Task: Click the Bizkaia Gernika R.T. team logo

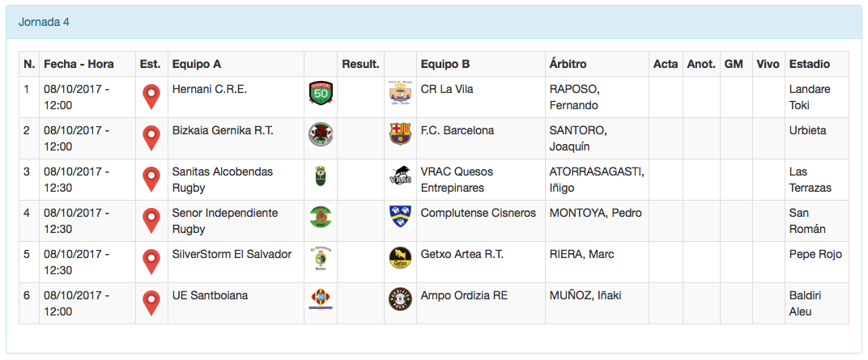Action: click(321, 134)
